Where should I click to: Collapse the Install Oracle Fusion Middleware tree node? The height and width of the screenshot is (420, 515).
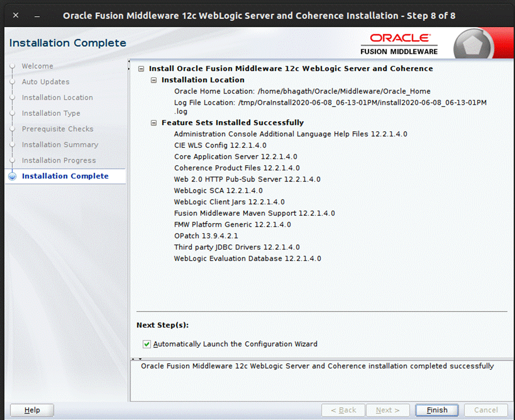[141, 69]
